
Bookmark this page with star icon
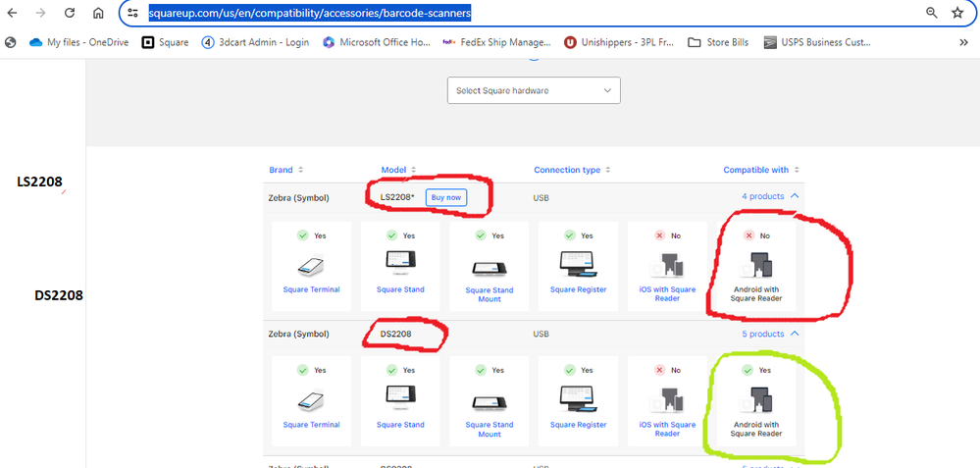point(957,13)
